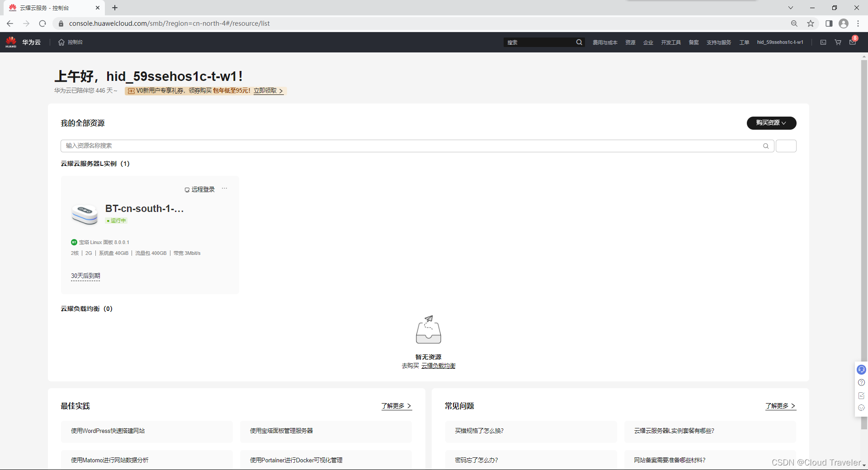Image resolution: width=868 pixels, height=470 pixels.
Task: Click the smiley satisfaction icon
Action: tap(861, 408)
